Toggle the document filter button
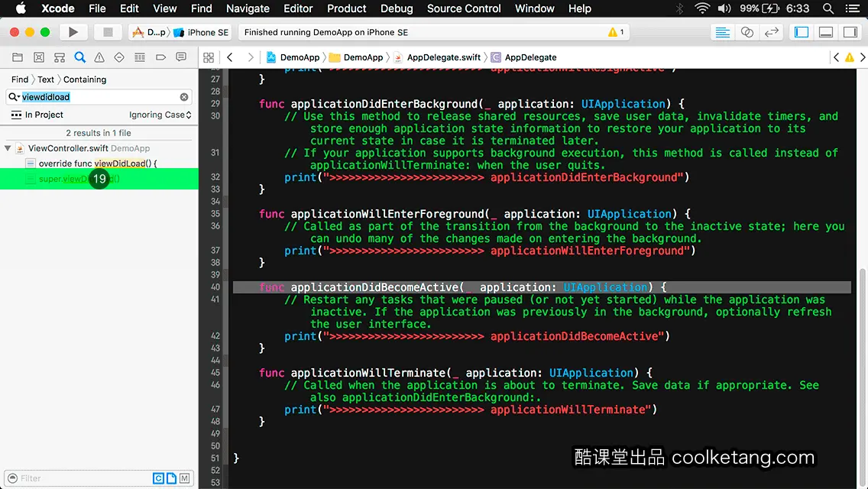 tap(172, 478)
